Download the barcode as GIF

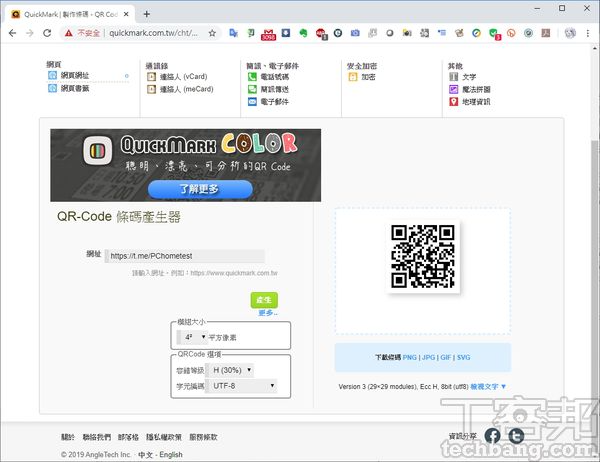click(446, 358)
